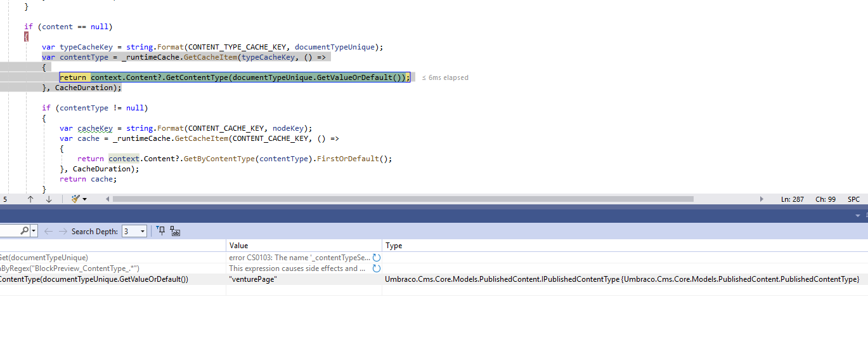This screenshot has height=337, width=868.
Task: Go to next issue with down arrow
Action: 49,199
